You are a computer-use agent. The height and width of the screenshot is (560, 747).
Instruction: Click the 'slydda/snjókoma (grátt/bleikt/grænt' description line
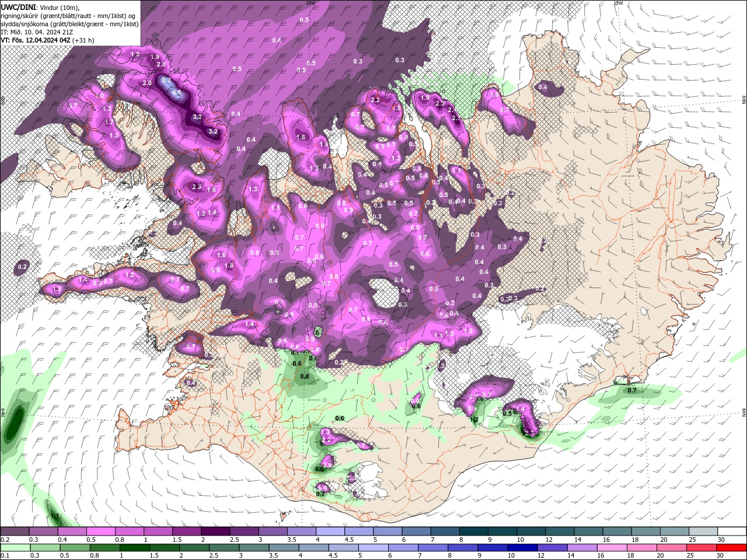coord(69,24)
